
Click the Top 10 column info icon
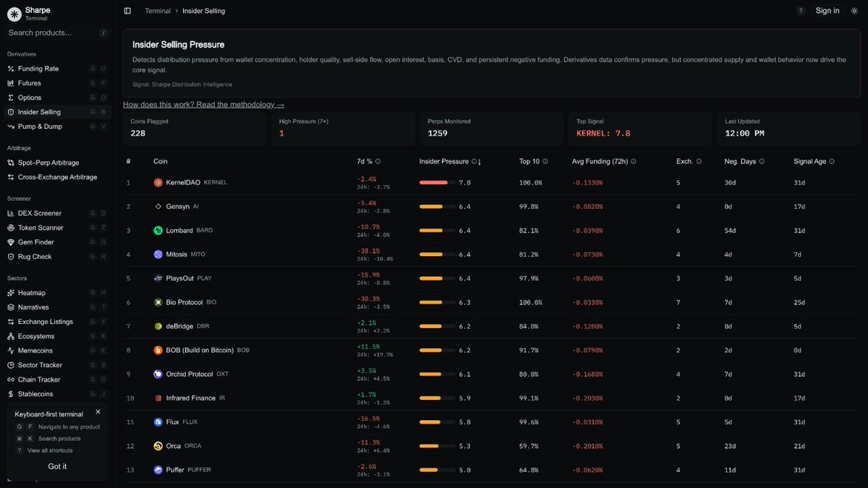tap(545, 162)
